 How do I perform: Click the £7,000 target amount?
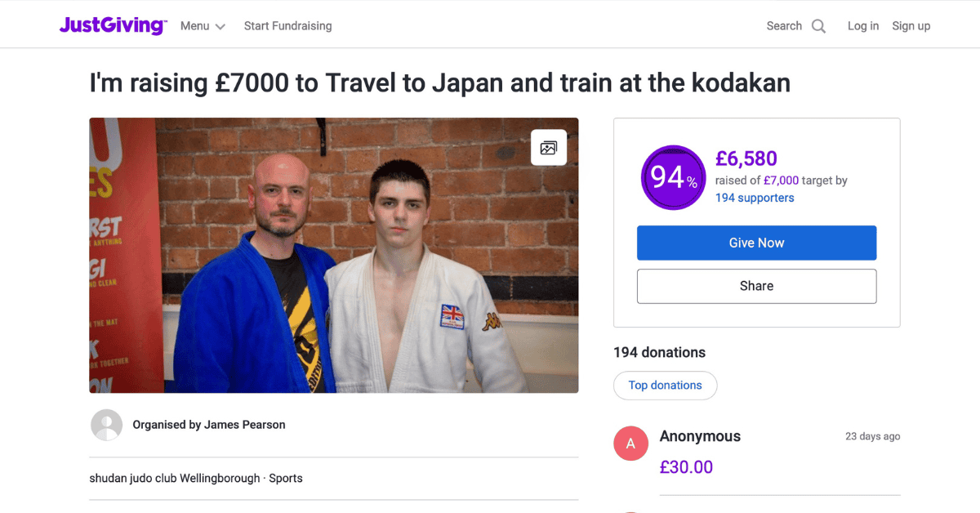[x=781, y=181]
